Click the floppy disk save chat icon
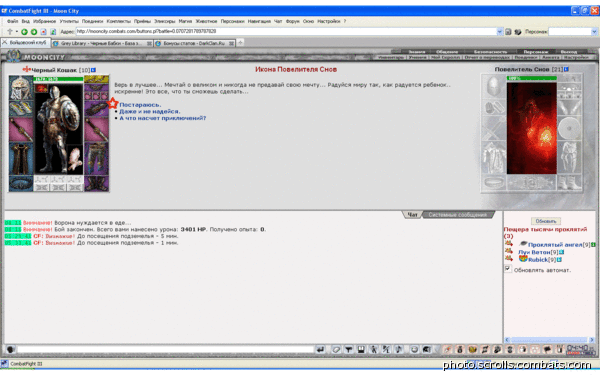Image resolution: width=600 pixels, height=375 pixels. pyautogui.click(x=361, y=349)
